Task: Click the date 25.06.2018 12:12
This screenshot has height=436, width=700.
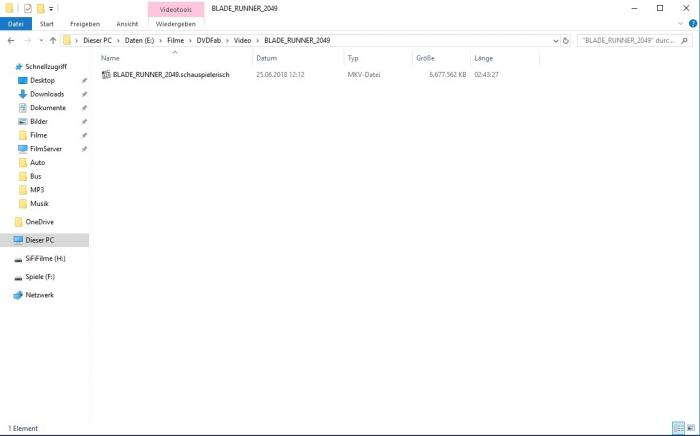Action: tap(280, 75)
